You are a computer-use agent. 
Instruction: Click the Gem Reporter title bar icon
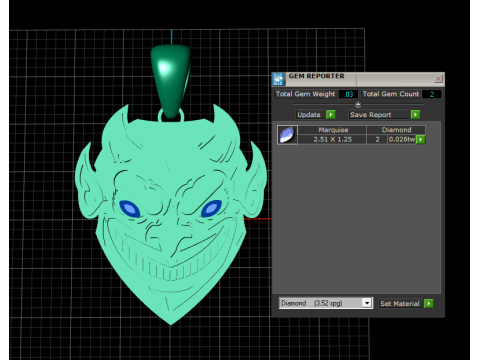click(278, 79)
